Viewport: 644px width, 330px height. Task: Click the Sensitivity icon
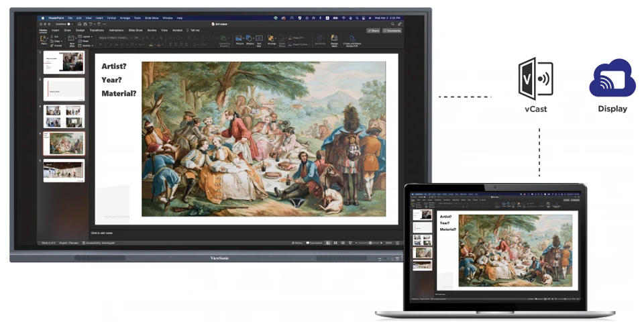click(x=319, y=38)
